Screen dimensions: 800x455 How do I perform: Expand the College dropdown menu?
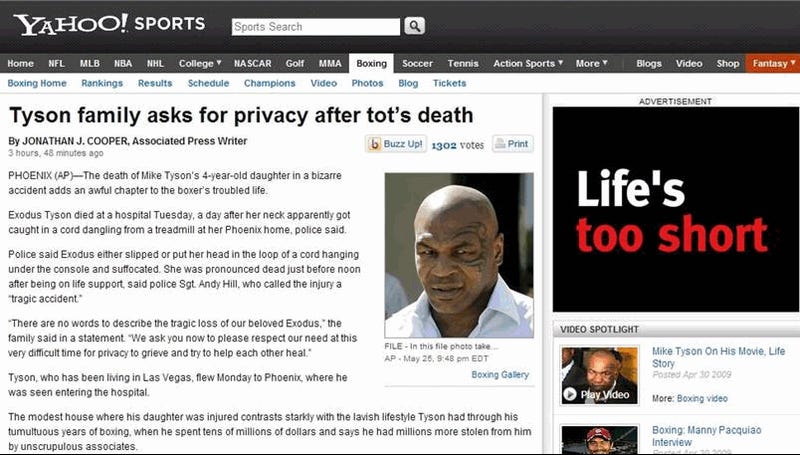tap(200, 63)
